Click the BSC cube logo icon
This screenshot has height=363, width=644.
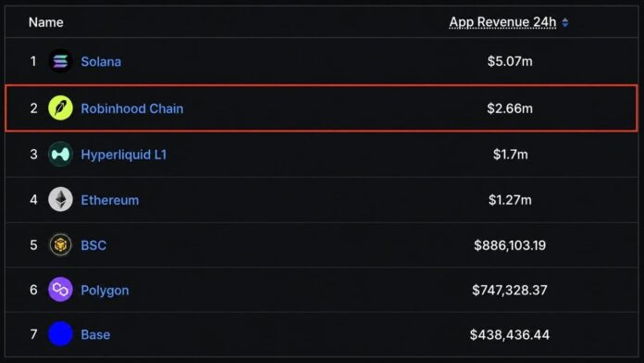coord(60,245)
